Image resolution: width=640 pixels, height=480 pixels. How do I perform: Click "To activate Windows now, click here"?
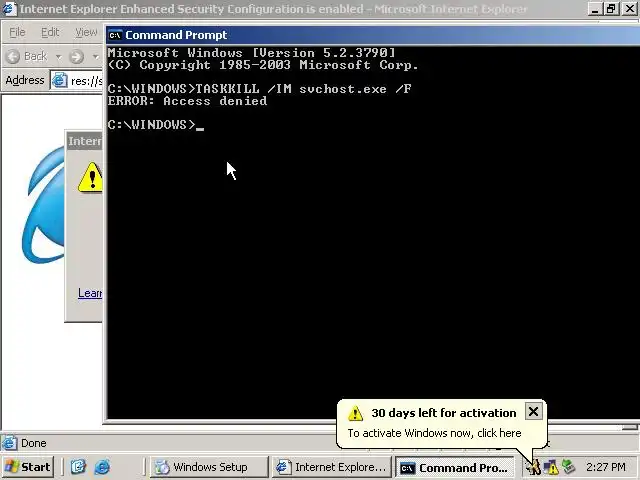point(434,433)
